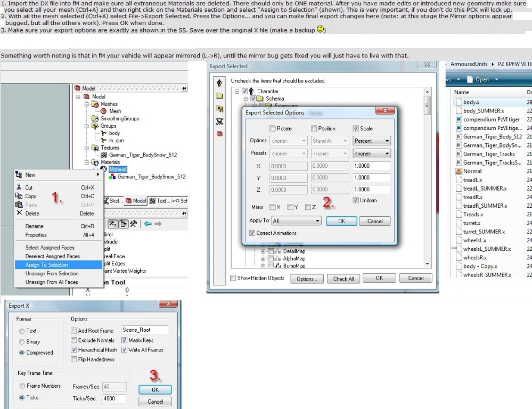Open the New submenu in context menu

(x=59, y=175)
